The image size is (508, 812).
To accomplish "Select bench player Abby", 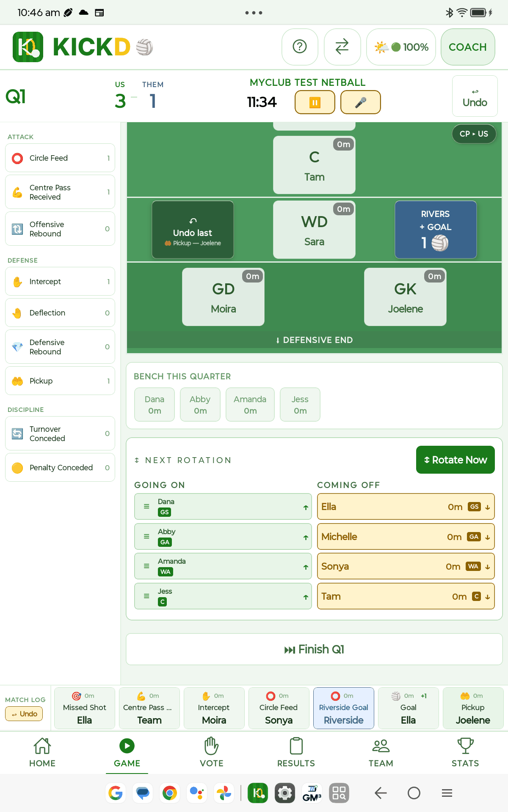I will click(x=200, y=405).
